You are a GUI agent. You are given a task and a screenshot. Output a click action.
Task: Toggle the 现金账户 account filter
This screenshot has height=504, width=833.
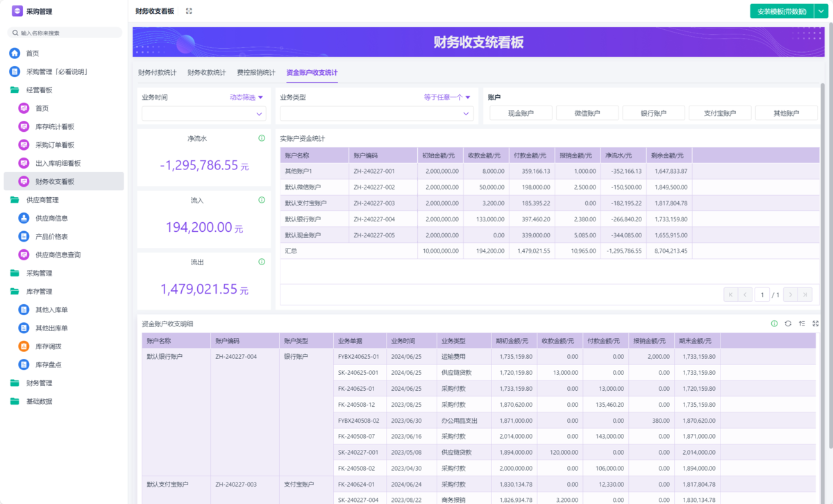521,113
